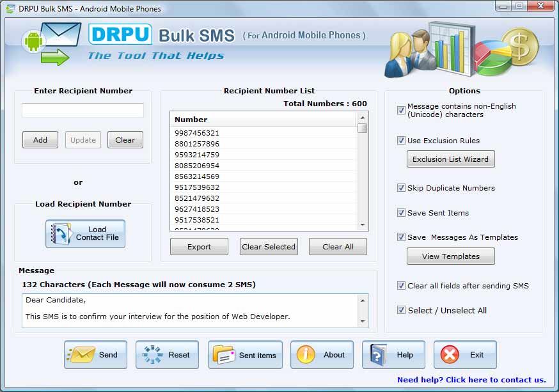Click Clear Selected button
The height and width of the screenshot is (392, 559).
[269, 247]
